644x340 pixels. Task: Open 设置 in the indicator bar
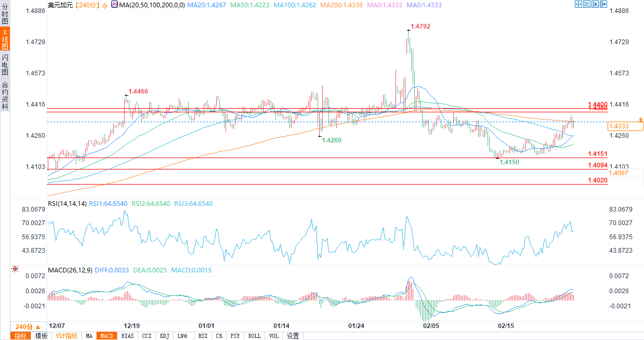click(293, 336)
